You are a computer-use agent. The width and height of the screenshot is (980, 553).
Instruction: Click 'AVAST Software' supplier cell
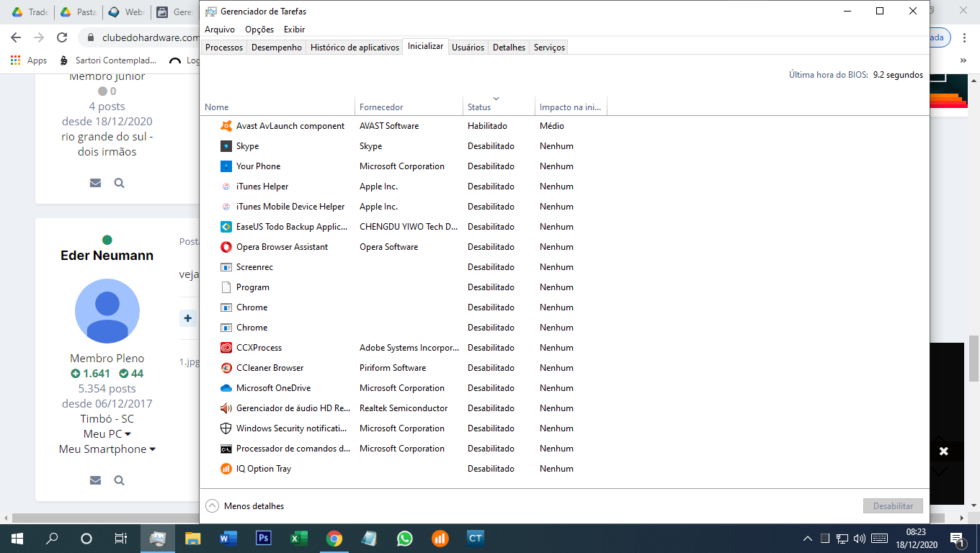click(x=389, y=126)
